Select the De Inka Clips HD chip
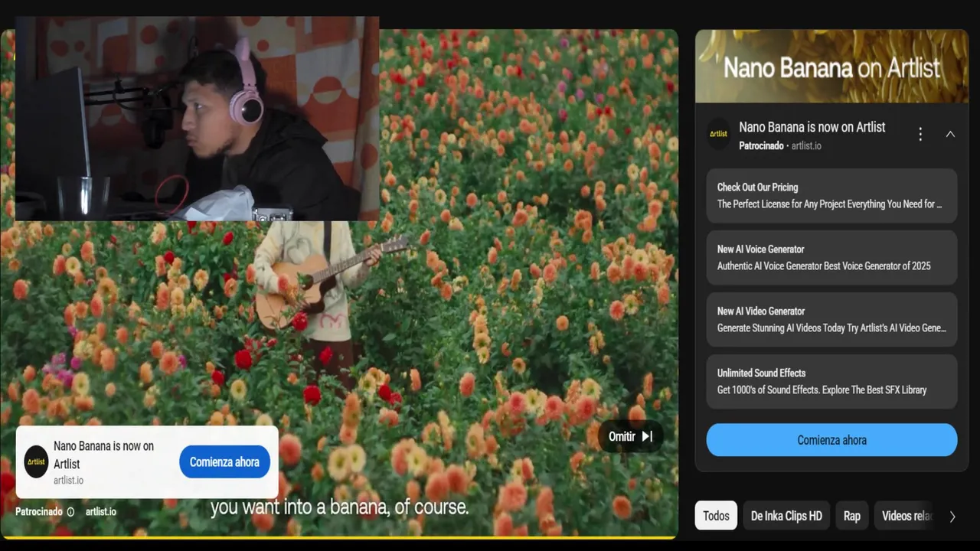Image resolution: width=980 pixels, height=551 pixels. (786, 516)
